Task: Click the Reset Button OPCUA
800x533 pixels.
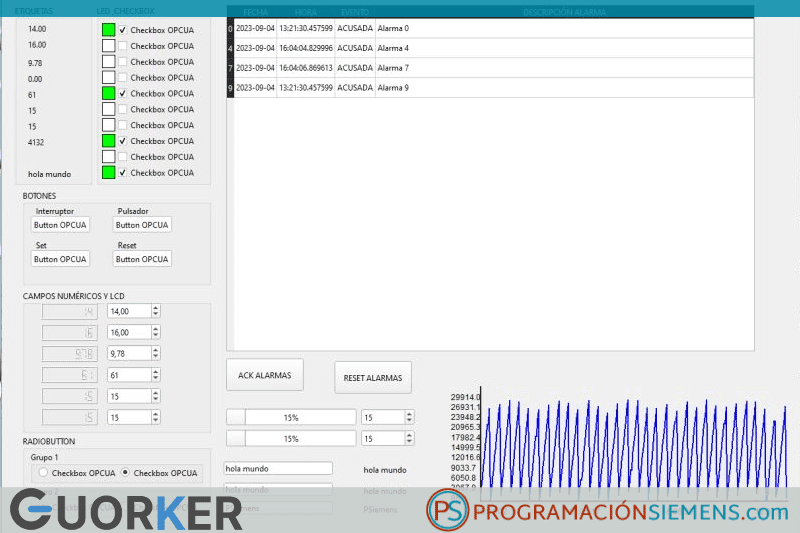Action: click(x=142, y=259)
